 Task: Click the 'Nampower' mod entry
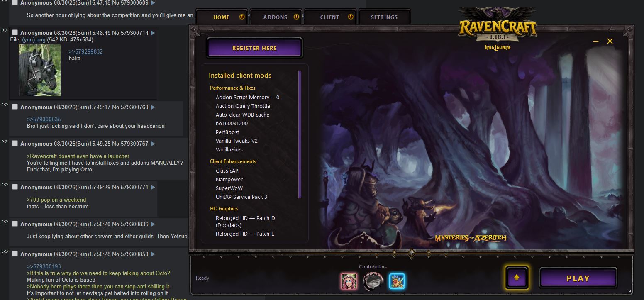click(229, 179)
